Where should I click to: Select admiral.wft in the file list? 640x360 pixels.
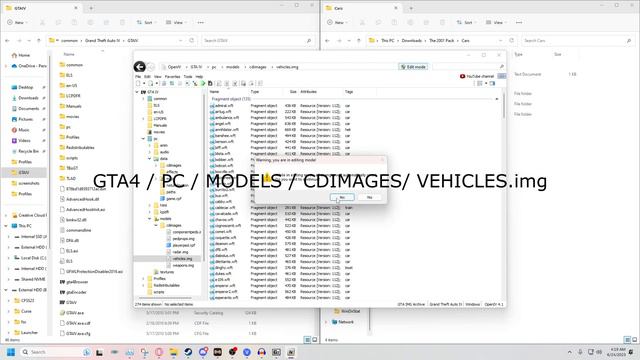[224, 106]
